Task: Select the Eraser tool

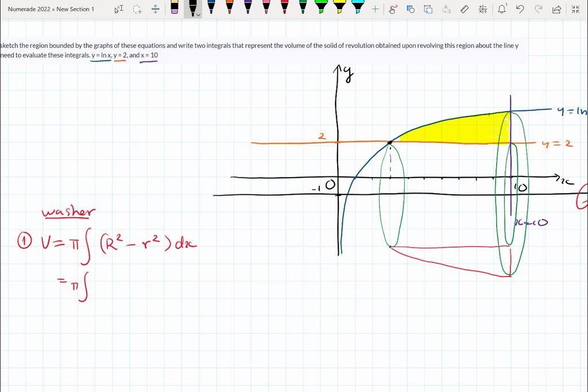Action: point(174,8)
